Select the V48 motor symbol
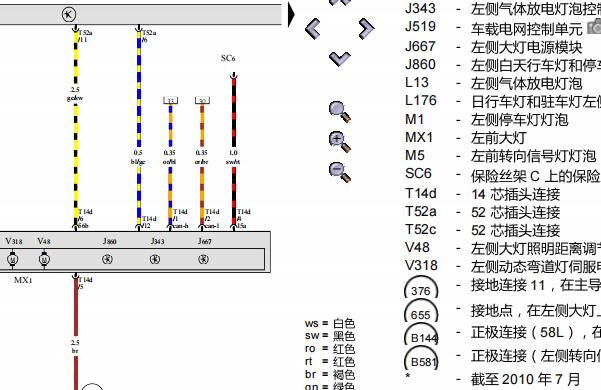 [x=44, y=259]
